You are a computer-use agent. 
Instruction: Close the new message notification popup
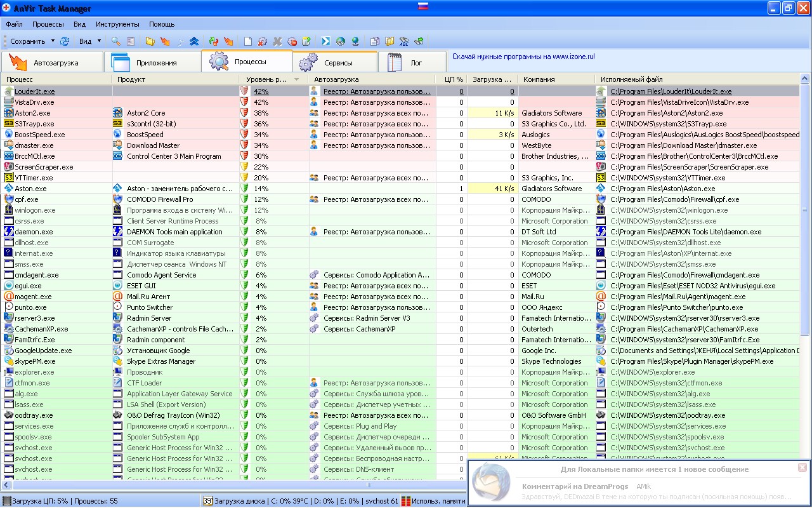(x=802, y=467)
